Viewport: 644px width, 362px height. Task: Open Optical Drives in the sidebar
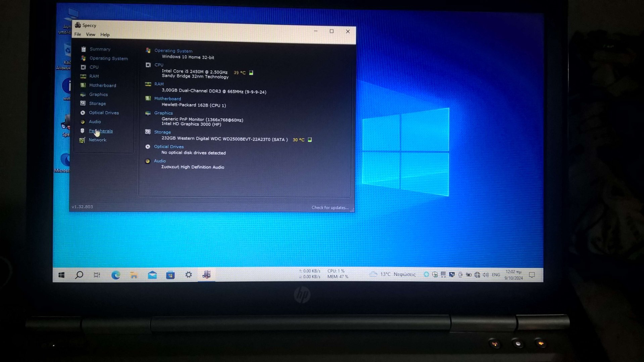(104, 113)
